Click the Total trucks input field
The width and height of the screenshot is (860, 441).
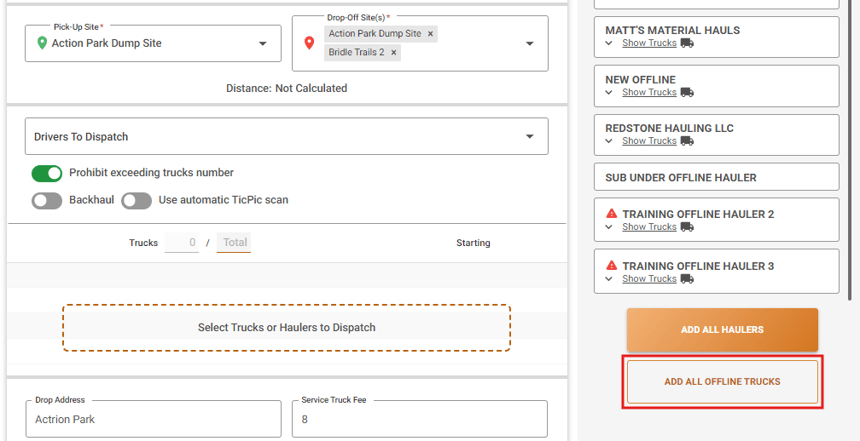pyautogui.click(x=234, y=242)
